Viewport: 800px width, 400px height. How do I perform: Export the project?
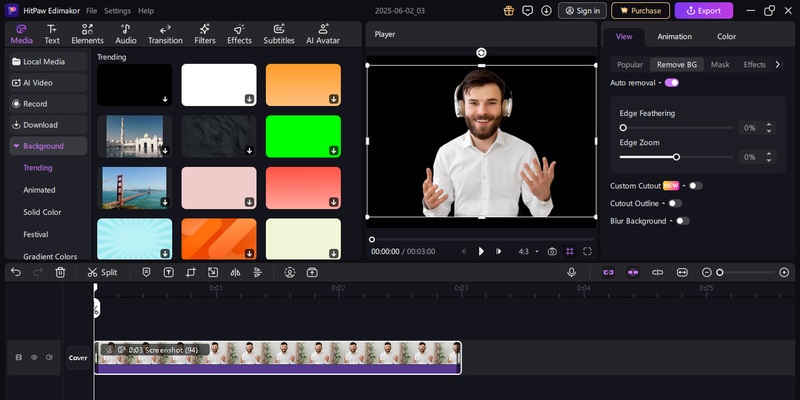click(x=704, y=11)
